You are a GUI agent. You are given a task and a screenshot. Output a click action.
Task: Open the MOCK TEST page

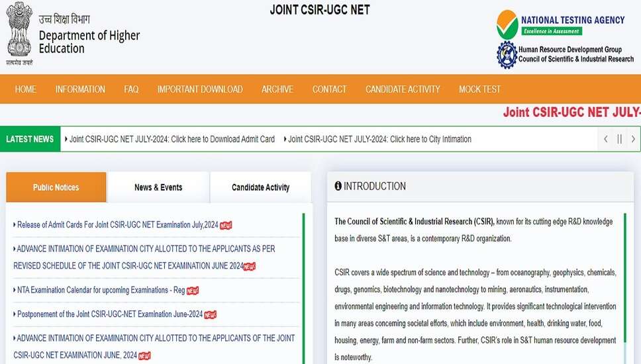[479, 89]
